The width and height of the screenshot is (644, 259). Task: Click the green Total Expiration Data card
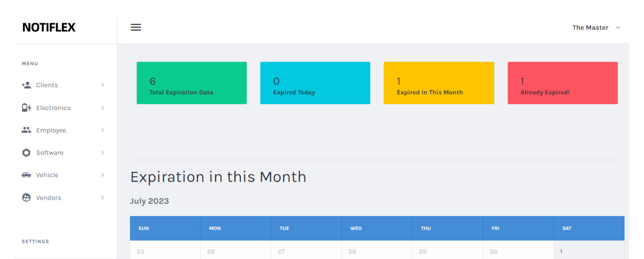click(191, 83)
